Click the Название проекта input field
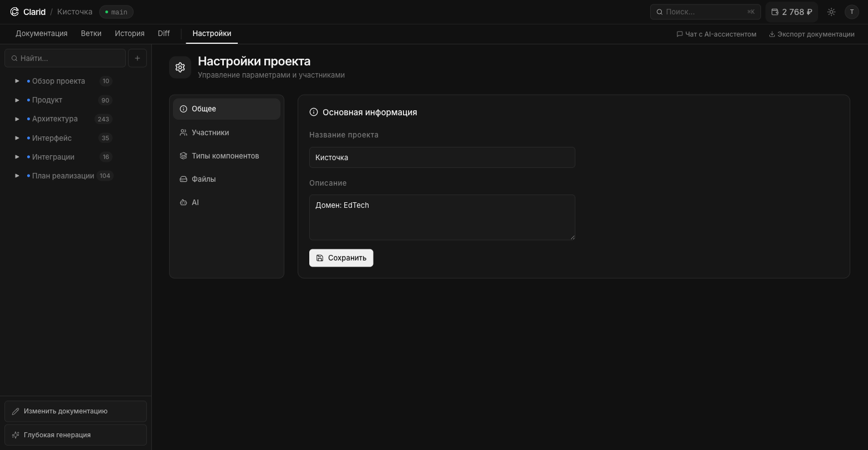Image resolution: width=868 pixels, height=450 pixels. point(442,157)
